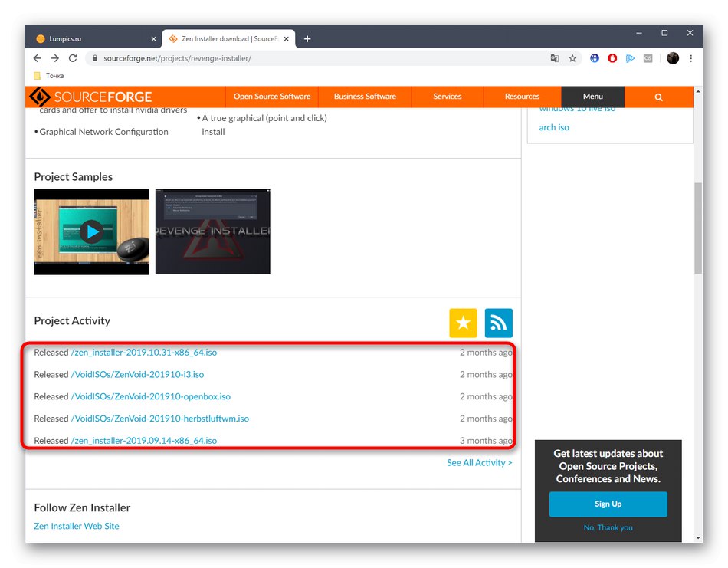Open the dark Menu button

[x=593, y=97]
